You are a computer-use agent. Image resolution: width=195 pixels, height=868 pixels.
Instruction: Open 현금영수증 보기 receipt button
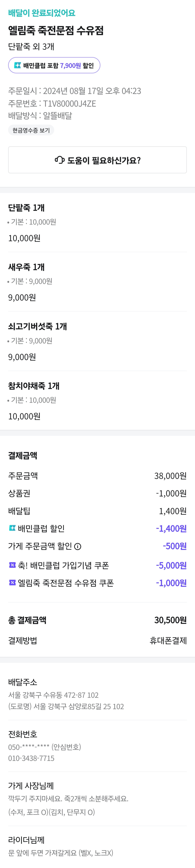click(31, 130)
